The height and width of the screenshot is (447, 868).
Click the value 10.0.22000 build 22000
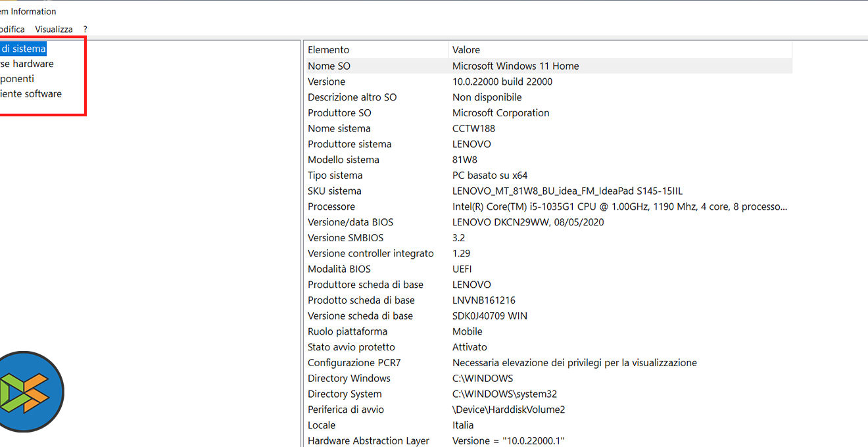[502, 82]
